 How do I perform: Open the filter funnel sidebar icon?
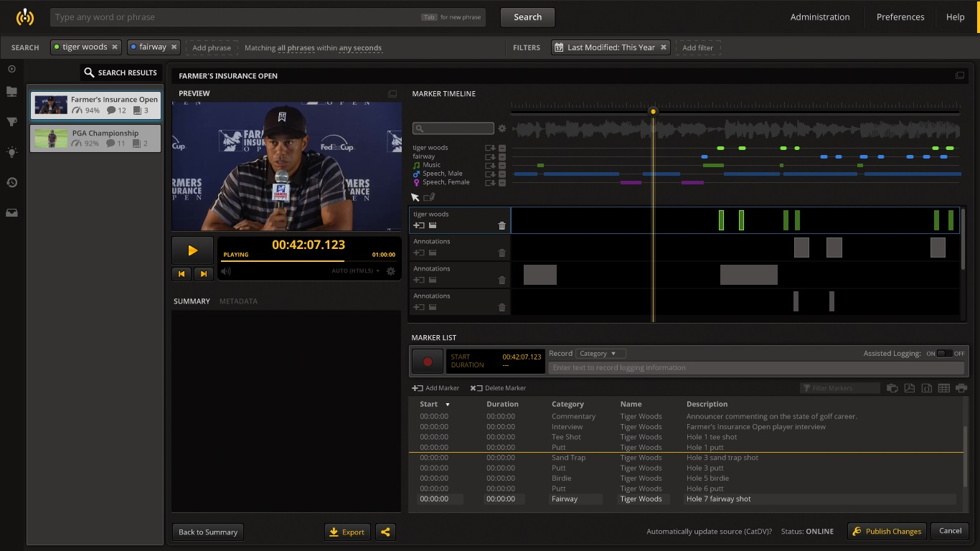(11, 122)
